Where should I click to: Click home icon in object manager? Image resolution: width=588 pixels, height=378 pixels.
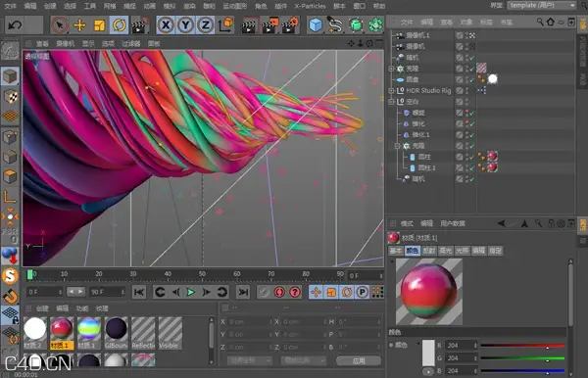coord(550,22)
